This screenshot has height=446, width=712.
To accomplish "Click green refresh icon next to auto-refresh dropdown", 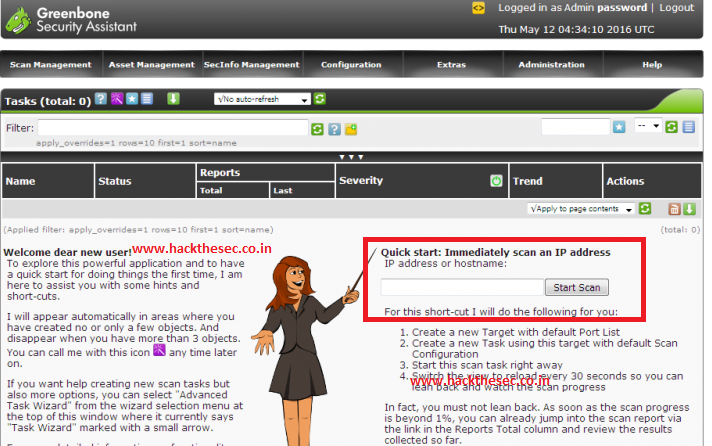I will pyautogui.click(x=320, y=99).
